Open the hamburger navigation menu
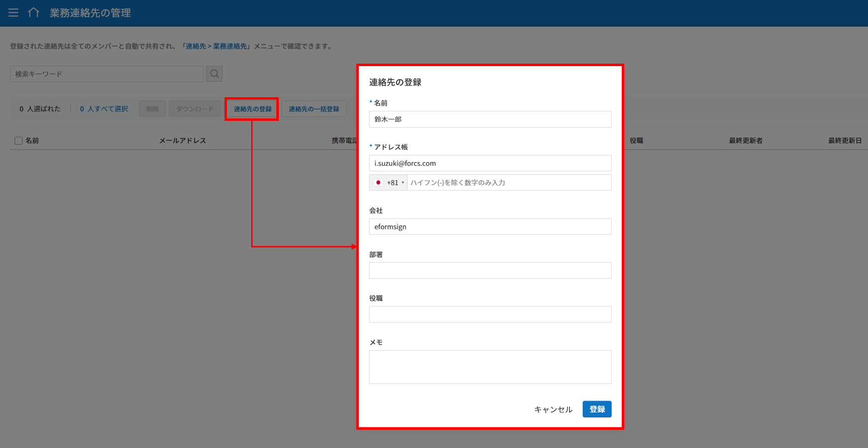 (13, 13)
